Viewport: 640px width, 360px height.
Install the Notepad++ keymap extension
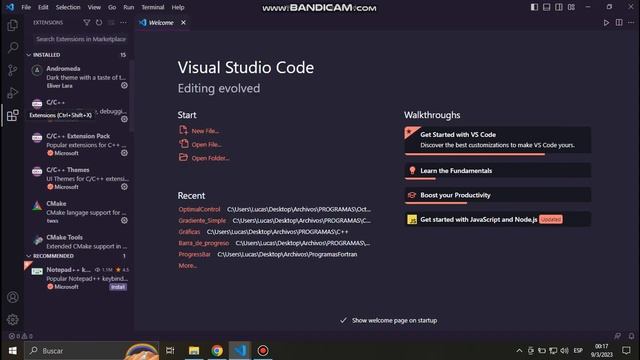(118, 287)
